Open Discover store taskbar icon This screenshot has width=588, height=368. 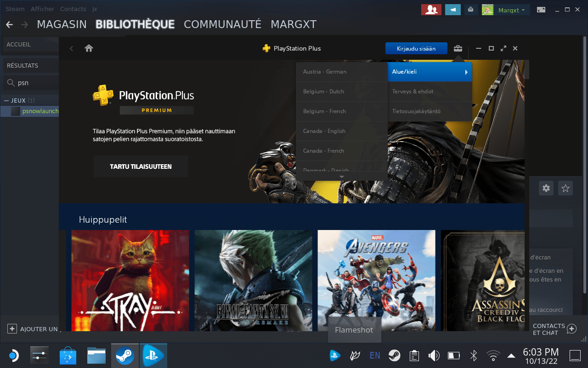tap(68, 356)
